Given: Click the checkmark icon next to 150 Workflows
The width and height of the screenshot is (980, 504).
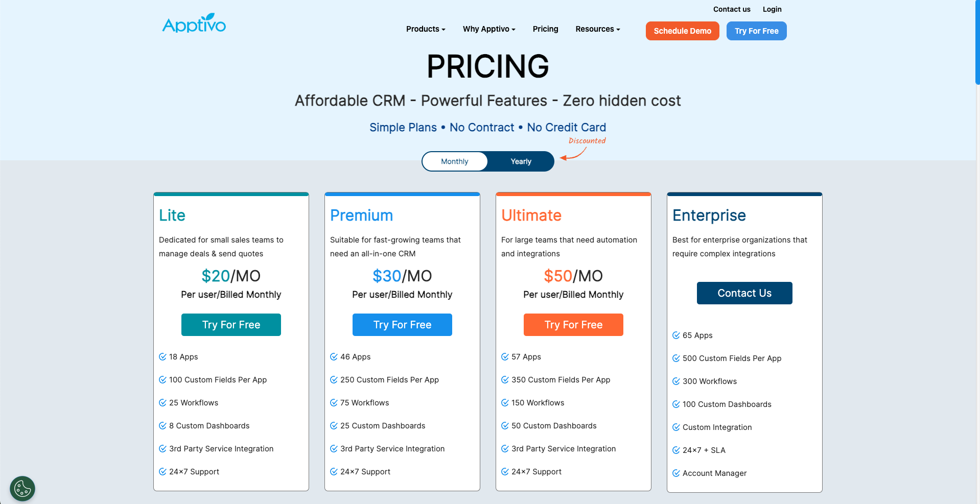Looking at the screenshot, I should (505, 403).
